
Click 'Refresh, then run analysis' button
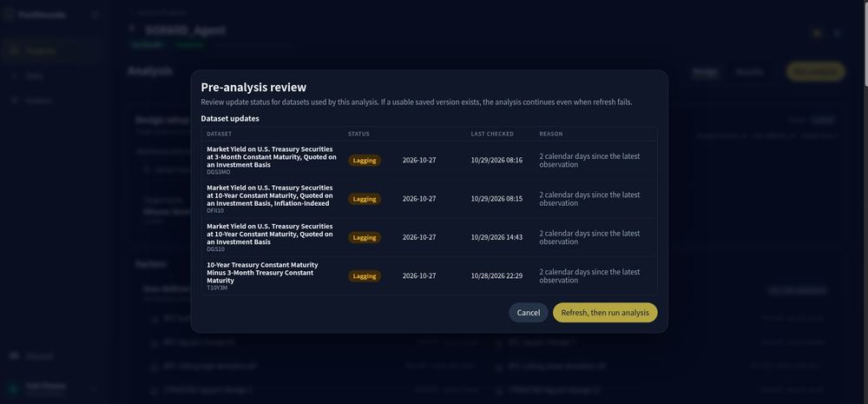coord(605,313)
